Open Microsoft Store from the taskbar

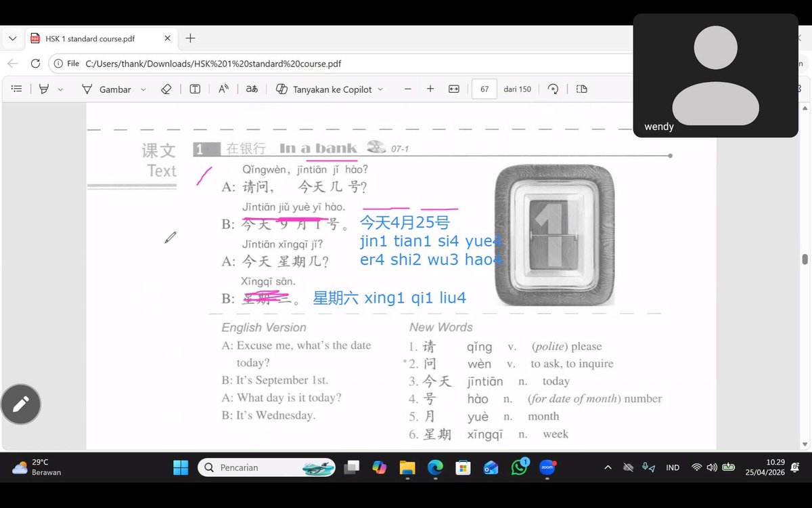463,467
